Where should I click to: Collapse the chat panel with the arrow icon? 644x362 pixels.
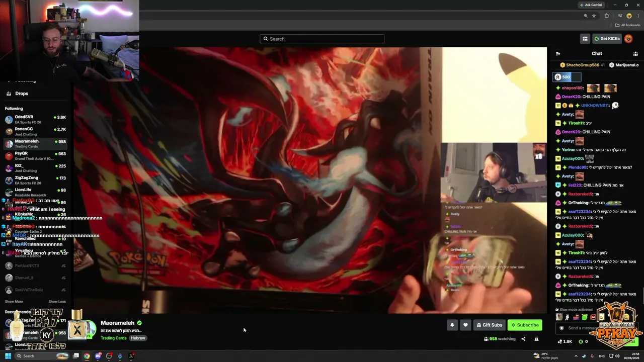click(557, 53)
